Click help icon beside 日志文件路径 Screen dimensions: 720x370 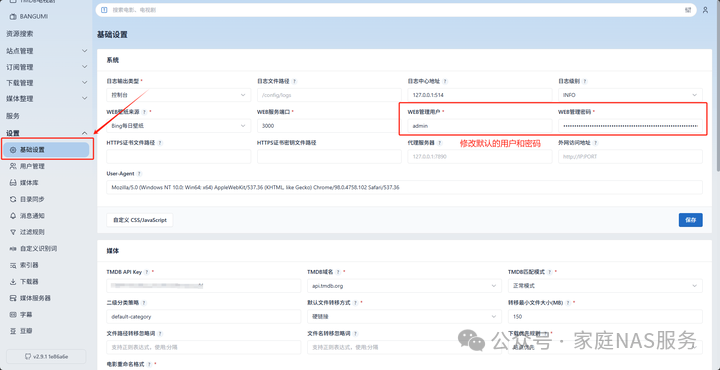tap(294, 81)
